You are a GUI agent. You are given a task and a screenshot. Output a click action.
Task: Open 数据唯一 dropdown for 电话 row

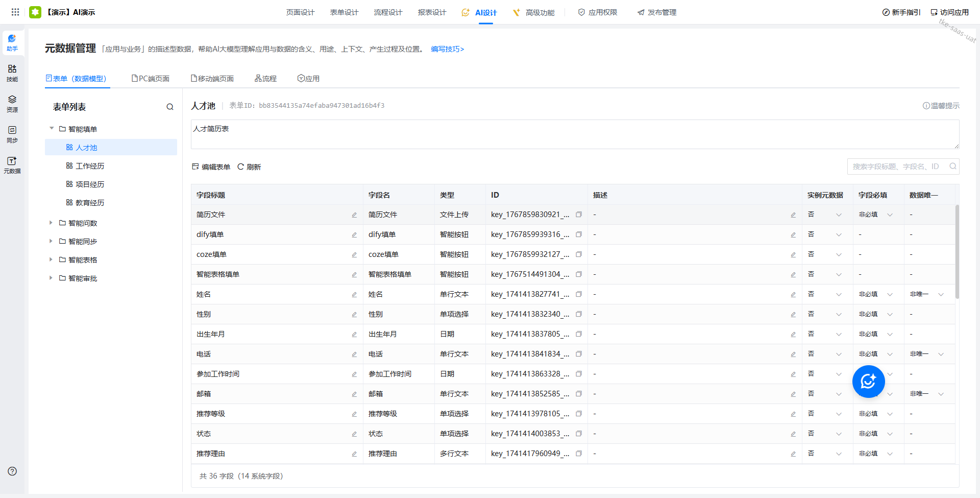click(x=927, y=354)
